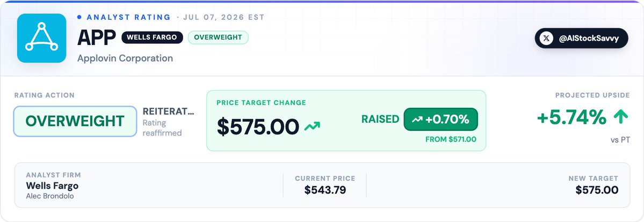
Task: Select the green OVERWEIGHT pill in header
Action: tap(218, 38)
